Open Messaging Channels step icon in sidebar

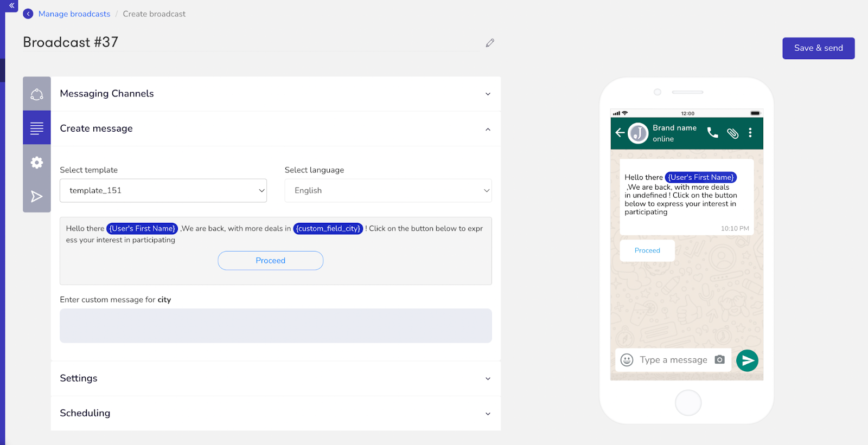(37, 94)
